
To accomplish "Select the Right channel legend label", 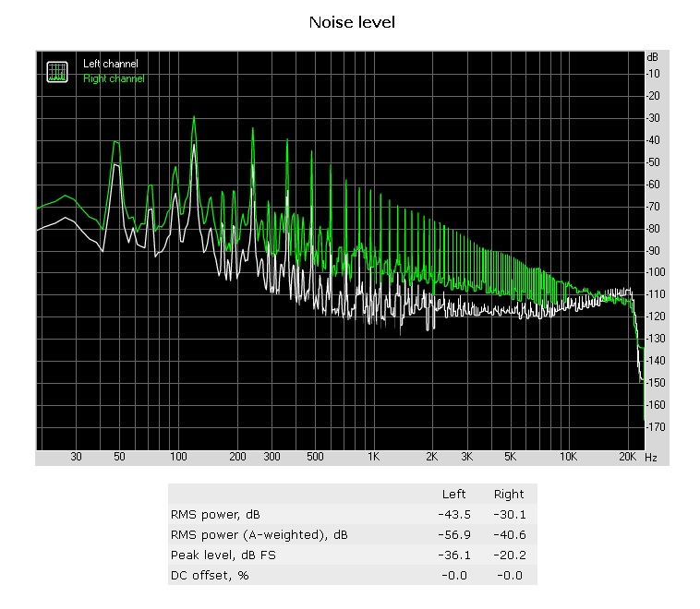I will [114, 78].
